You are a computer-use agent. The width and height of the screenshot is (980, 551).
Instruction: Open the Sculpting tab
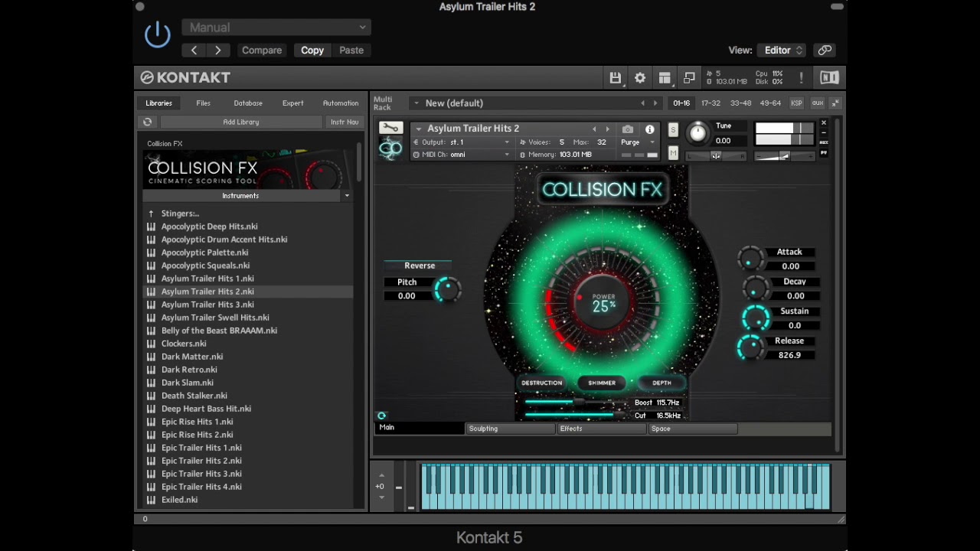[x=510, y=429]
